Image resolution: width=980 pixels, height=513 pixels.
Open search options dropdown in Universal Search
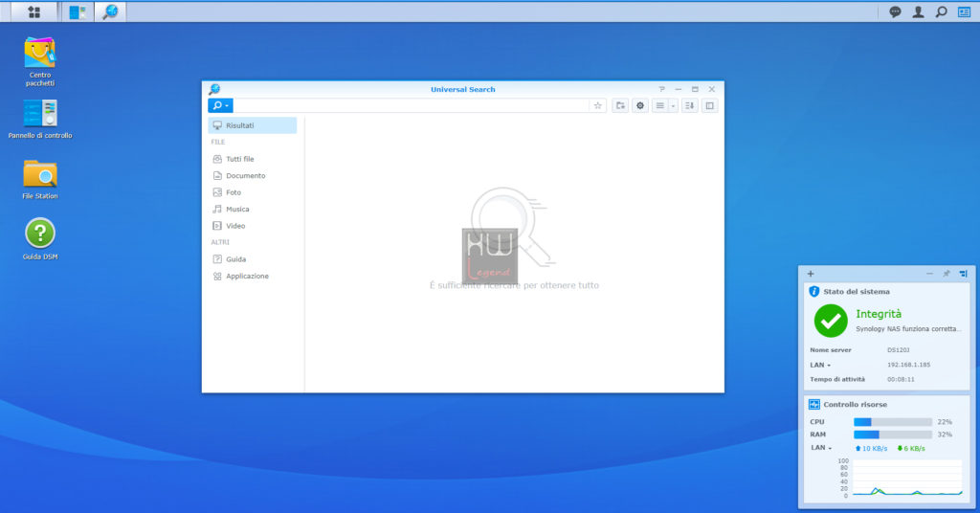(221, 105)
